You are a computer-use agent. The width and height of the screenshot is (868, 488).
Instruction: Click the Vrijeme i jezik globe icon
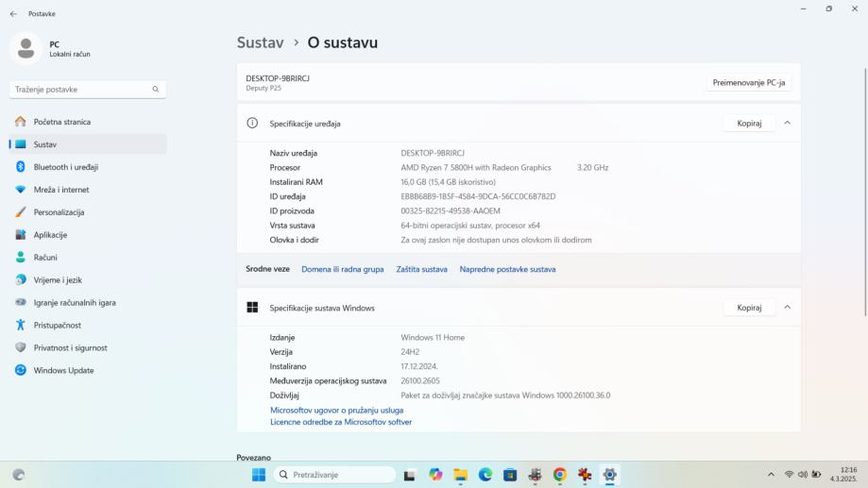click(21, 280)
